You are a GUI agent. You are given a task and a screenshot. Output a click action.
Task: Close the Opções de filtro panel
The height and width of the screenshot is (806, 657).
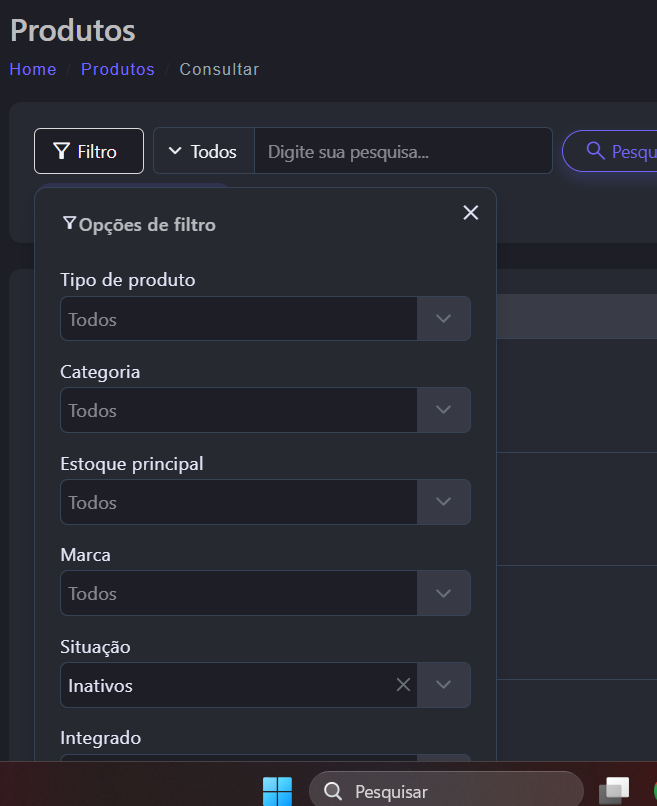point(471,212)
